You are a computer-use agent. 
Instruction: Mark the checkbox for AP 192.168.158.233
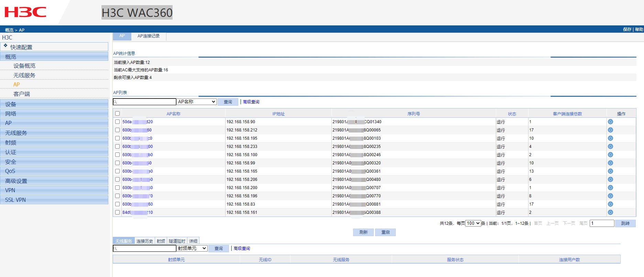click(x=118, y=147)
